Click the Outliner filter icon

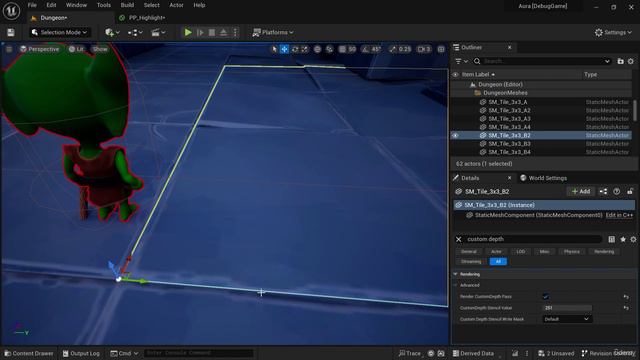point(461,61)
